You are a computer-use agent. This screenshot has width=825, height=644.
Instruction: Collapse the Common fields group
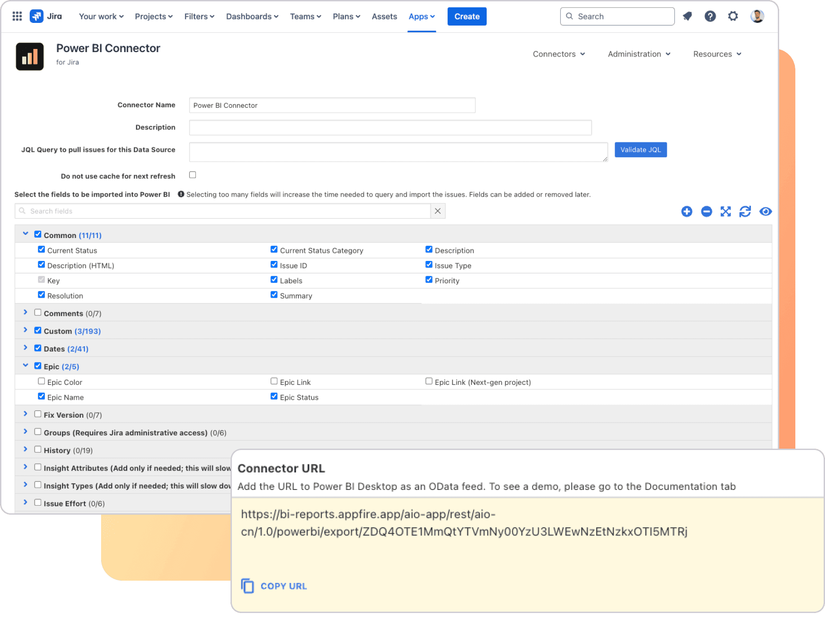[x=26, y=234]
